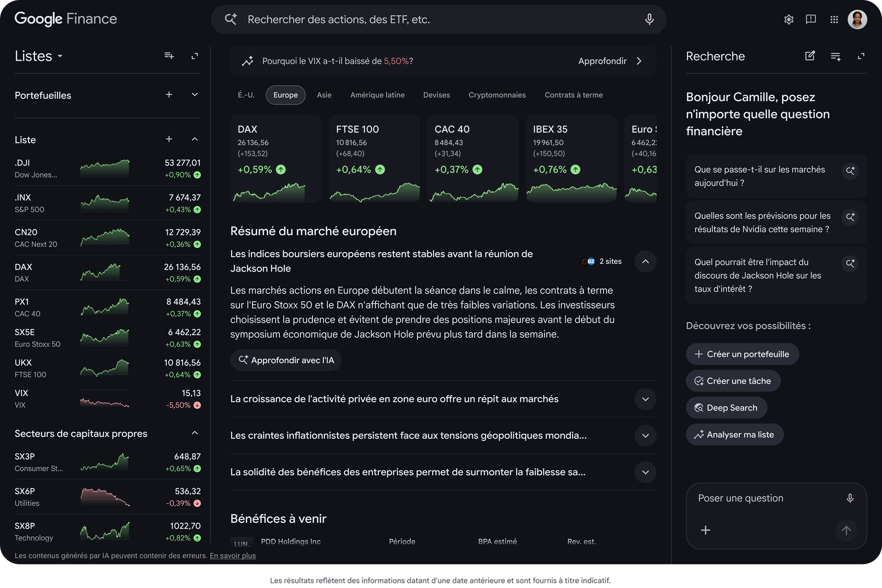Click the Google Finance logo
882x588 pixels.
click(x=66, y=19)
